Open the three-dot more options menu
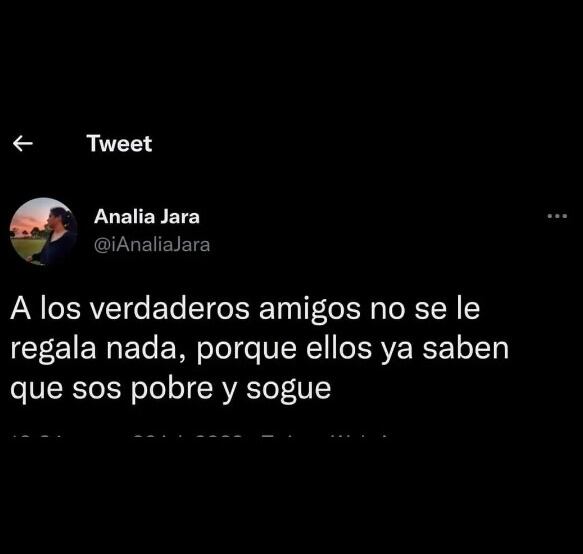The image size is (583, 554). tap(557, 216)
